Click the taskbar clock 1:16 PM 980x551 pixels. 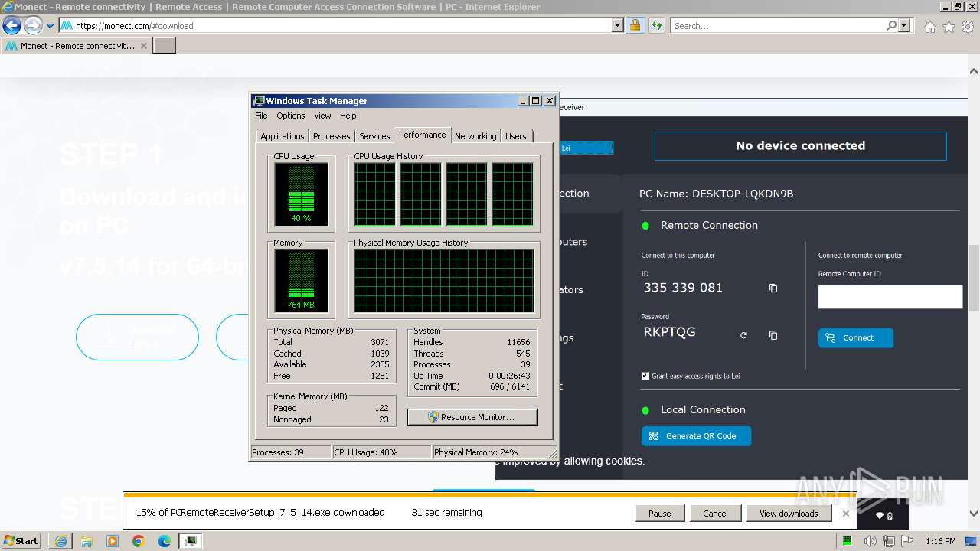coord(940,541)
